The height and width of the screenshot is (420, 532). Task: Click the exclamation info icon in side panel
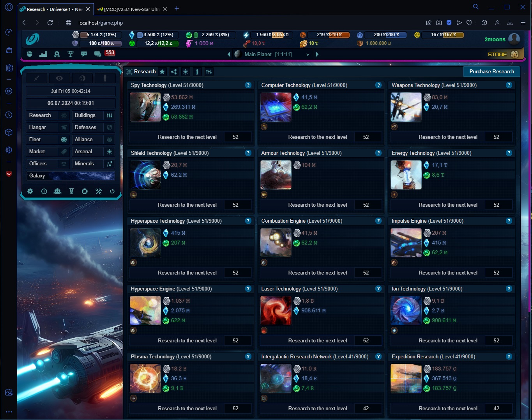pos(44,191)
